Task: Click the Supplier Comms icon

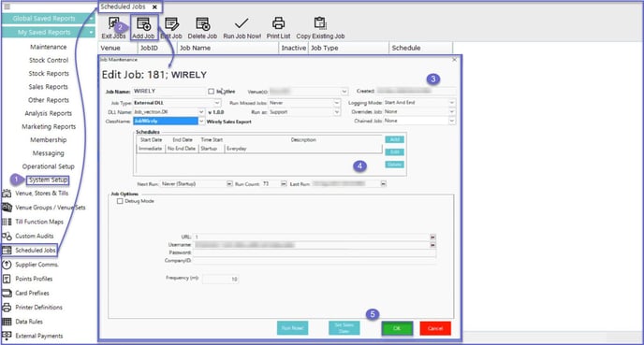Action: coord(7,265)
